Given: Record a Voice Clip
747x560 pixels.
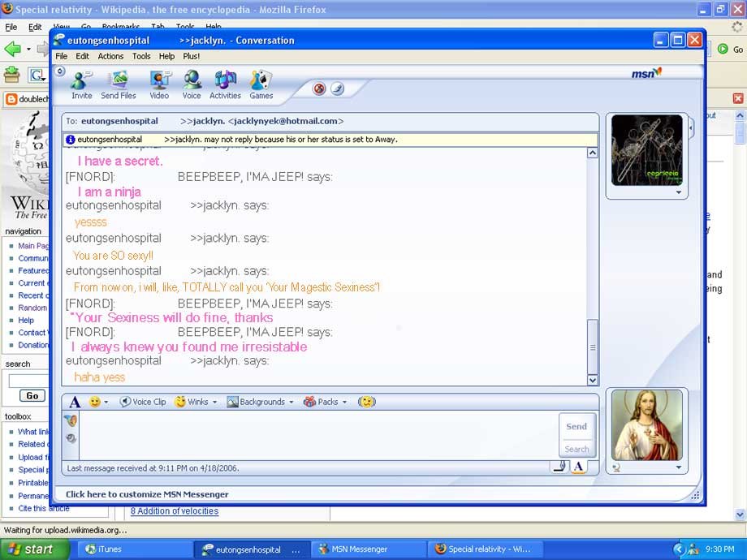Looking at the screenshot, I should (142, 402).
